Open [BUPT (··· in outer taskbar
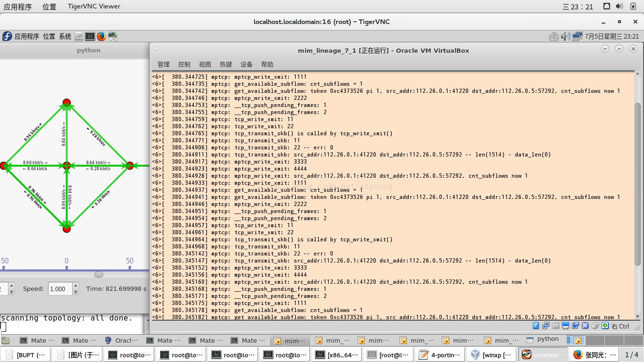The image size is (644, 362). coord(25,354)
